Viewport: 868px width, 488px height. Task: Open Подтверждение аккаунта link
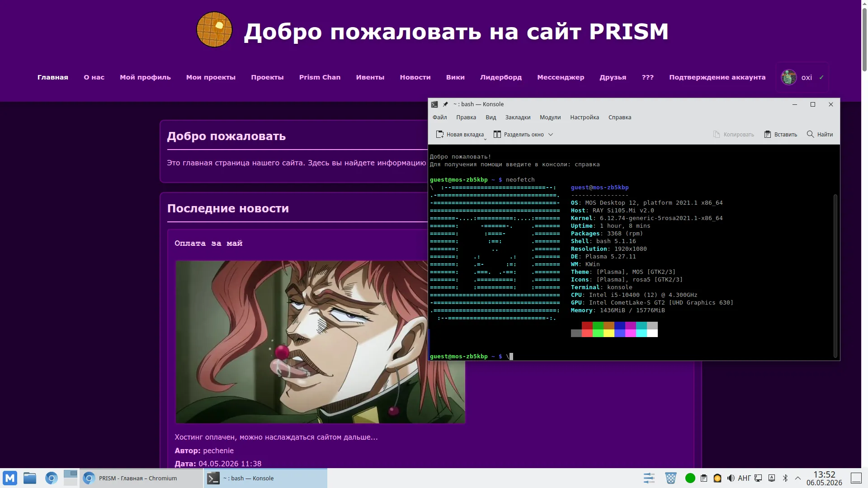717,77
